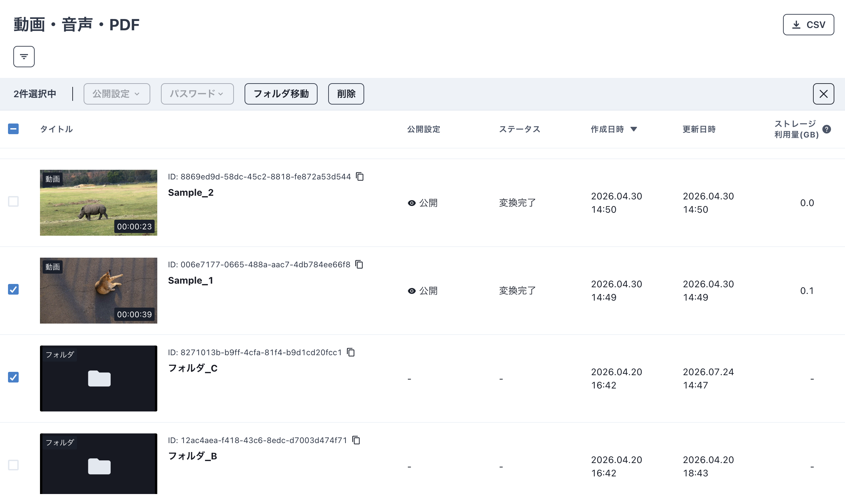Viewport: 845px width, 504px height.
Task: Click the Sample_2 title
Action: [191, 192]
